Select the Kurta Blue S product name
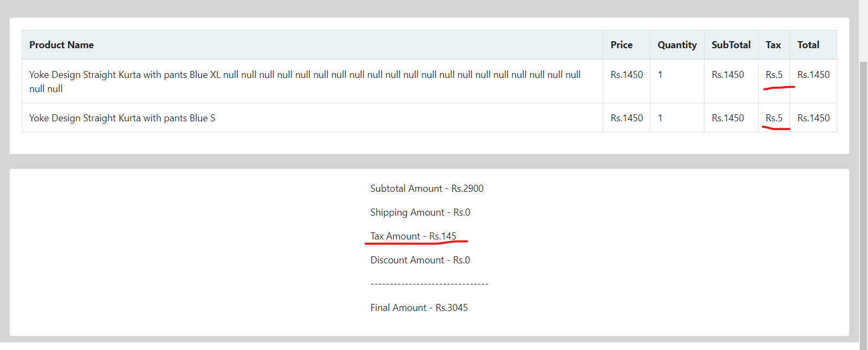The height and width of the screenshot is (350, 868). click(122, 118)
